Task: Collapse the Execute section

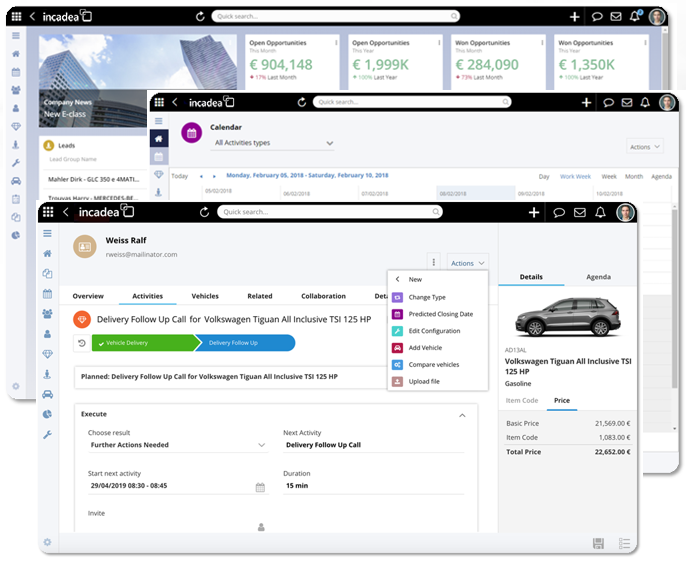Action: tap(461, 414)
